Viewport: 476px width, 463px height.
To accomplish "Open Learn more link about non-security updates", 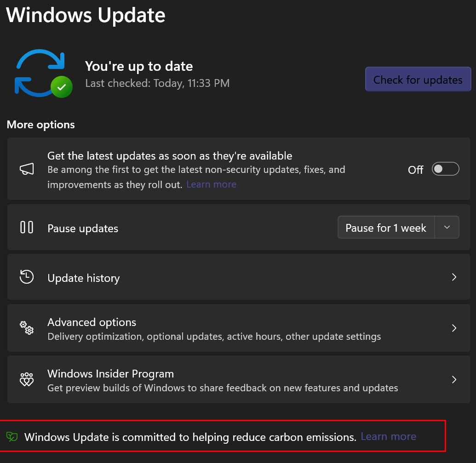I will 211,184.
